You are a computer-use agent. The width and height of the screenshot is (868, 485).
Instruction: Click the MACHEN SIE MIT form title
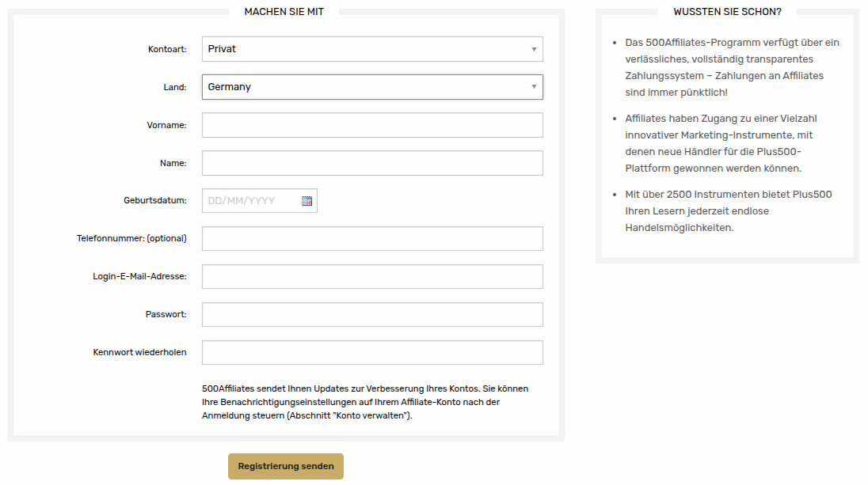[283, 12]
